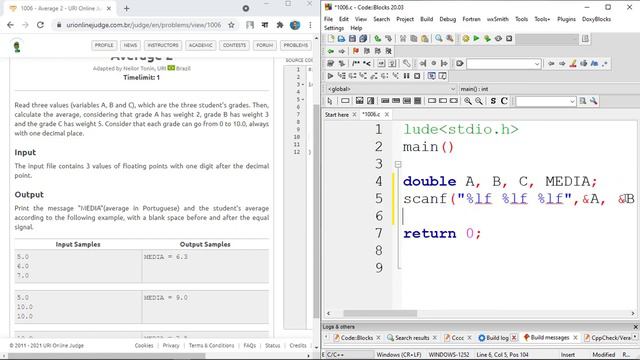This screenshot has width=640, height=360.
Task: Close the Code::Blocks log tab
Action: pyautogui.click(x=378, y=338)
